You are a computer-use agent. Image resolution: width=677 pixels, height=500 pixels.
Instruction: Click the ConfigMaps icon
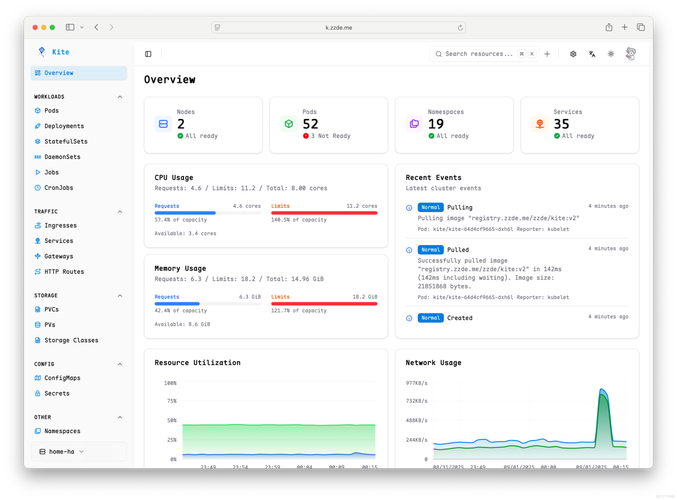pyautogui.click(x=38, y=378)
